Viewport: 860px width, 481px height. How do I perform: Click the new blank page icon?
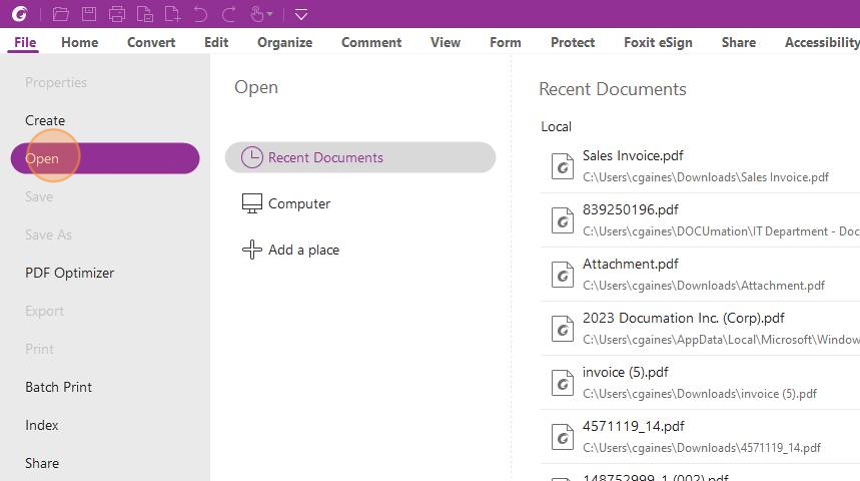(x=172, y=14)
